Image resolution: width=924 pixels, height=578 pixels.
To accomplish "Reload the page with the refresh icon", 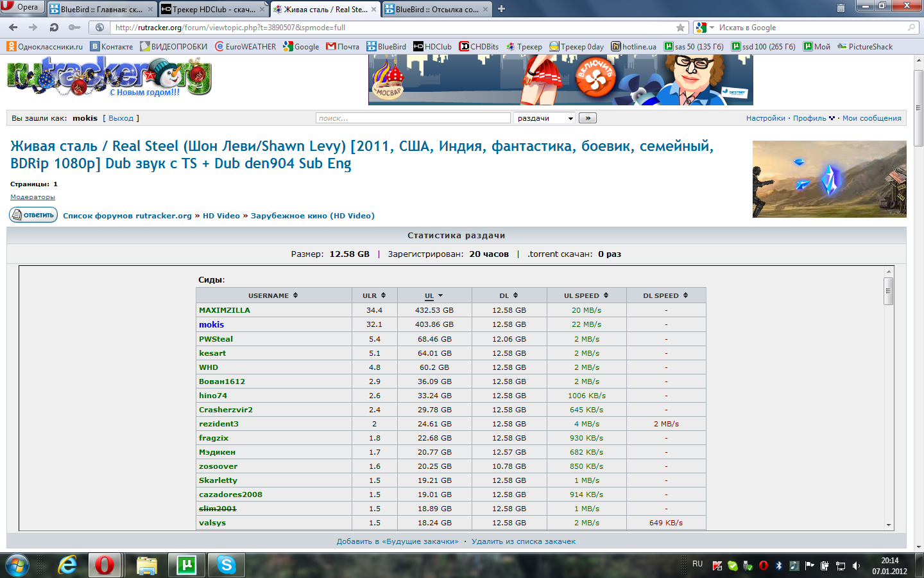I will 54,28.
